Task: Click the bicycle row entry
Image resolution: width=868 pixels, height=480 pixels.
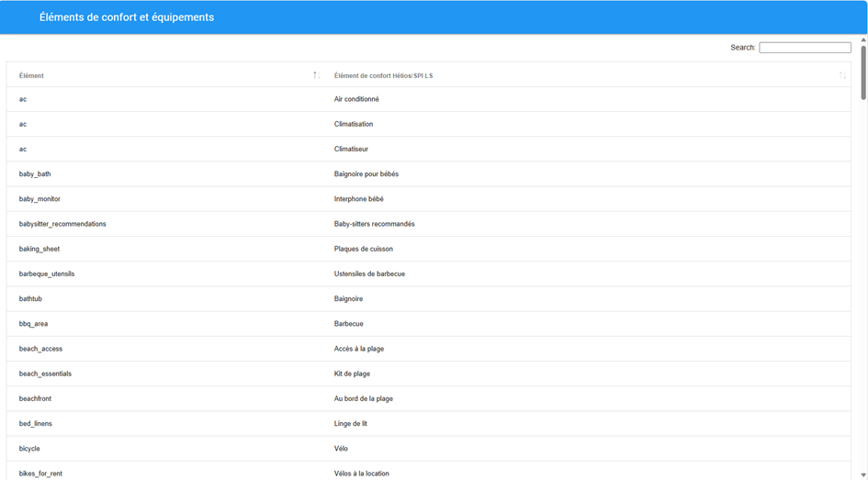Action: [29, 449]
